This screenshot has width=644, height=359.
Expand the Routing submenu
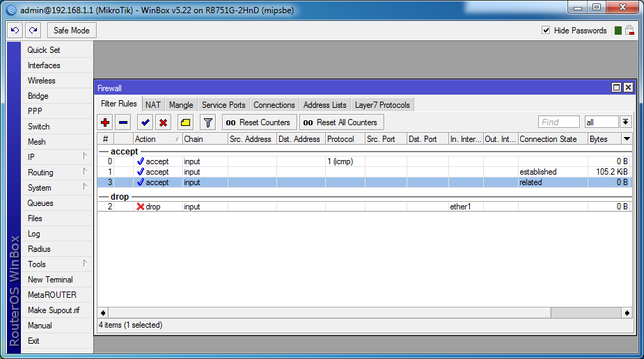(85, 172)
